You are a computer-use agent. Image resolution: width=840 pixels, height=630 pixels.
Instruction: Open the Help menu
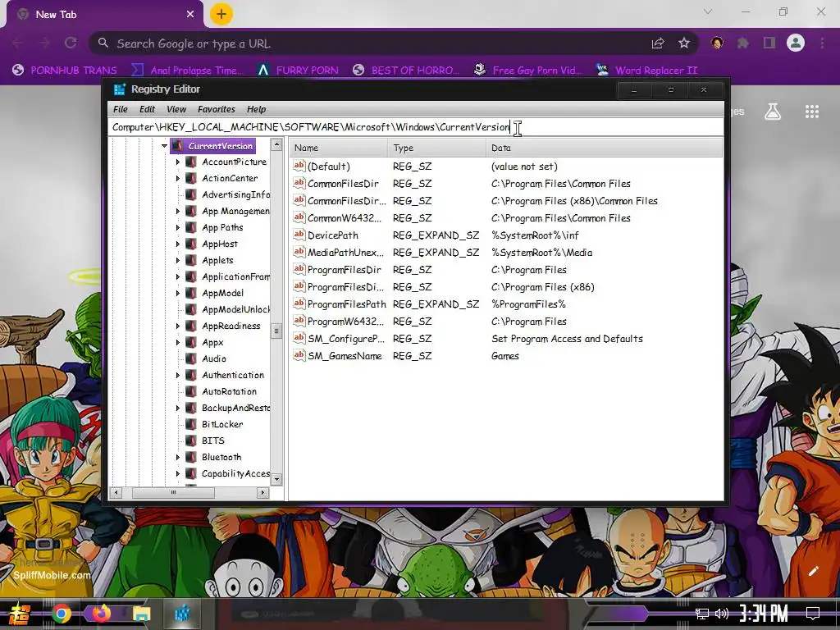tap(256, 109)
